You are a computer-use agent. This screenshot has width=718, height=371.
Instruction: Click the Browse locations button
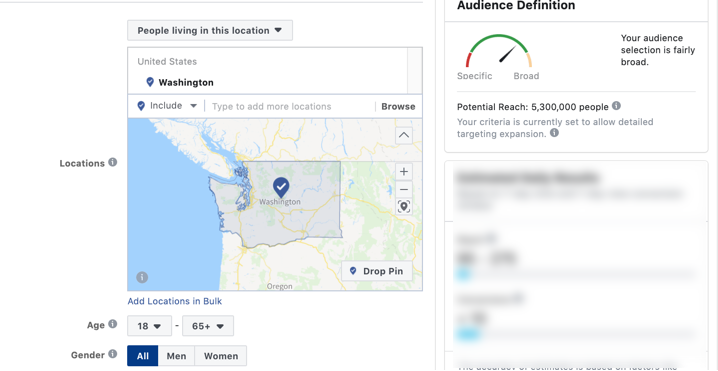click(x=398, y=106)
